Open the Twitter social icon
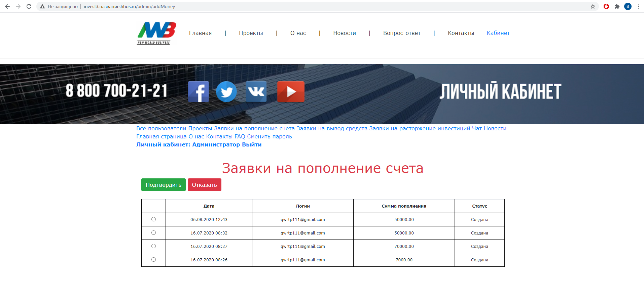Image resolution: width=644 pixels, height=303 pixels. (x=226, y=91)
